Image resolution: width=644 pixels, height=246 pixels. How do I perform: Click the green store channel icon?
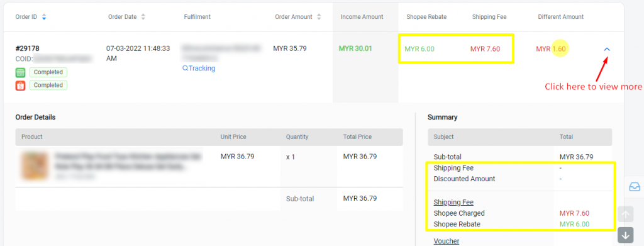pyautogui.click(x=21, y=72)
